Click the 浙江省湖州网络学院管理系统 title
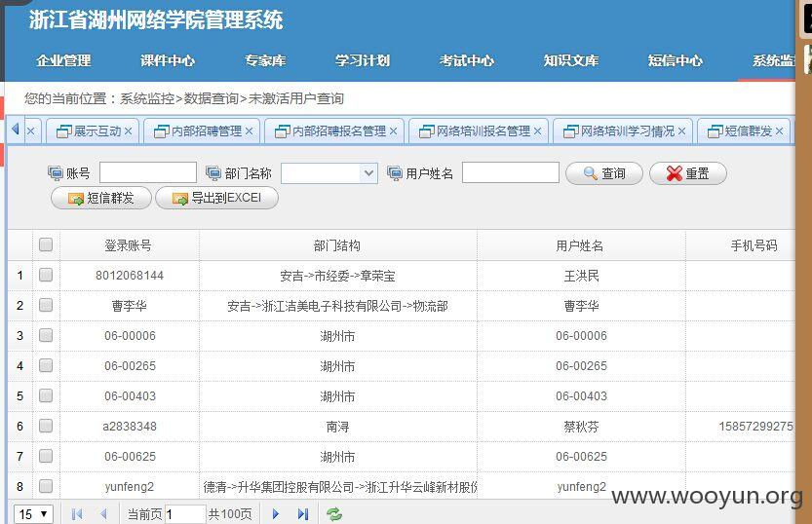 click(x=156, y=20)
